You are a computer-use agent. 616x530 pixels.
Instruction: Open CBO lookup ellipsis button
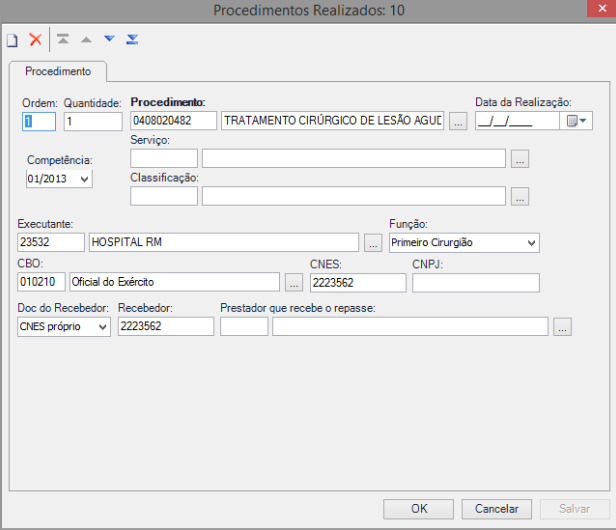point(294,282)
